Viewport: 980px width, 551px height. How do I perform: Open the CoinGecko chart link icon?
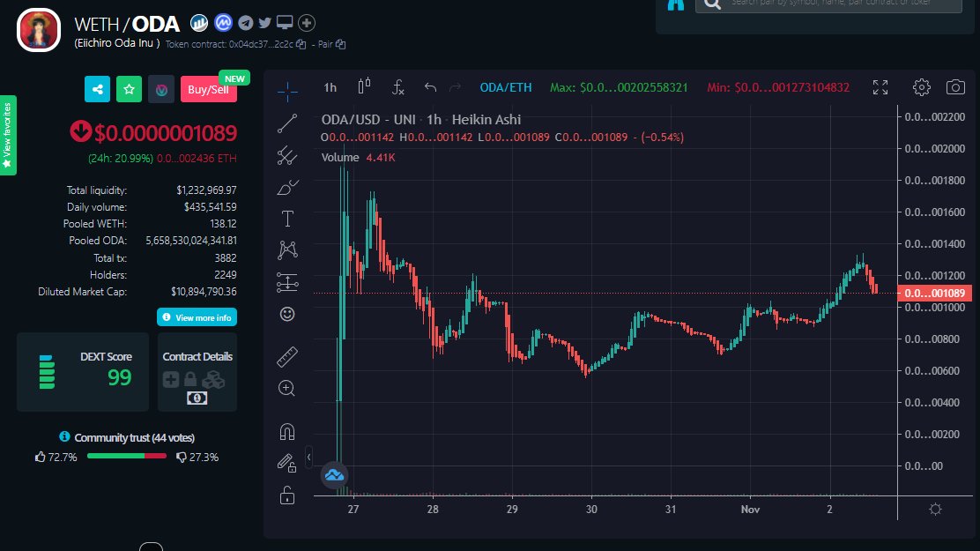click(x=199, y=23)
